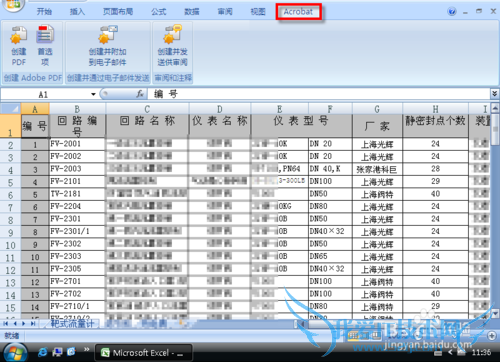Open the 页面布局 (Page Layout) tab

click(x=118, y=12)
